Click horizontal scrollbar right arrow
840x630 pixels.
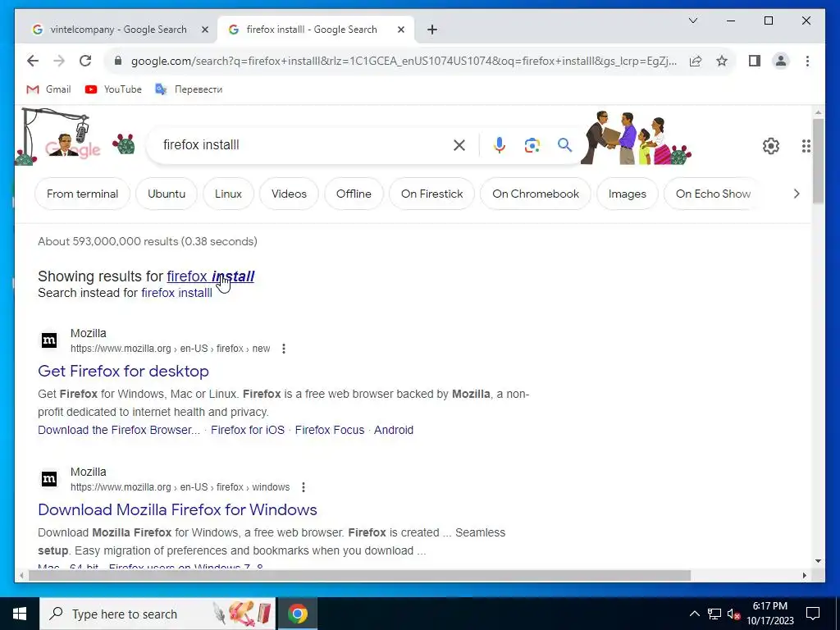coord(804,576)
